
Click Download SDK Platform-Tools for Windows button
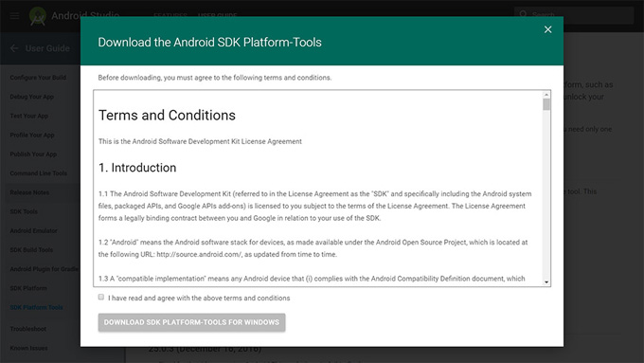[191, 322]
